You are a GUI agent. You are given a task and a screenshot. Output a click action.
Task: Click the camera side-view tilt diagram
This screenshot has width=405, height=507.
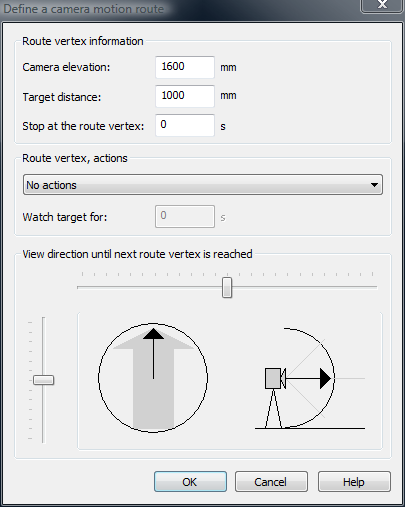pyautogui.click(x=310, y=378)
